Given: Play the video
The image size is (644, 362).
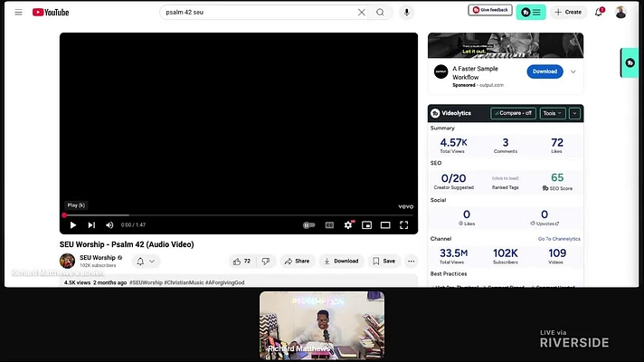Looking at the screenshot, I should [73, 225].
